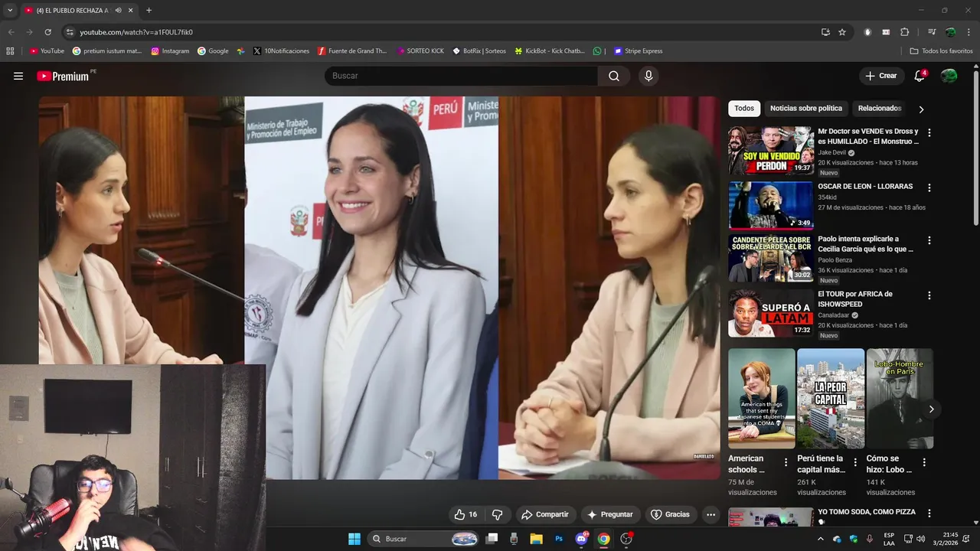The width and height of the screenshot is (980, 551).
Task: Click the Compartir button
Action: pyautogui.click(x=544, y=514)
